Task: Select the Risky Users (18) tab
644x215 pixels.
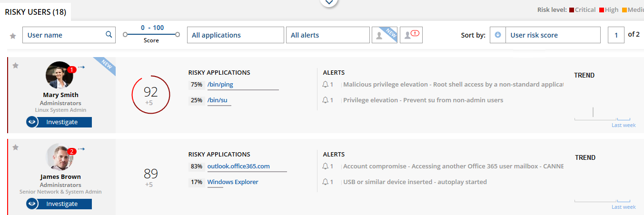Action: click(x=36, y=12)
